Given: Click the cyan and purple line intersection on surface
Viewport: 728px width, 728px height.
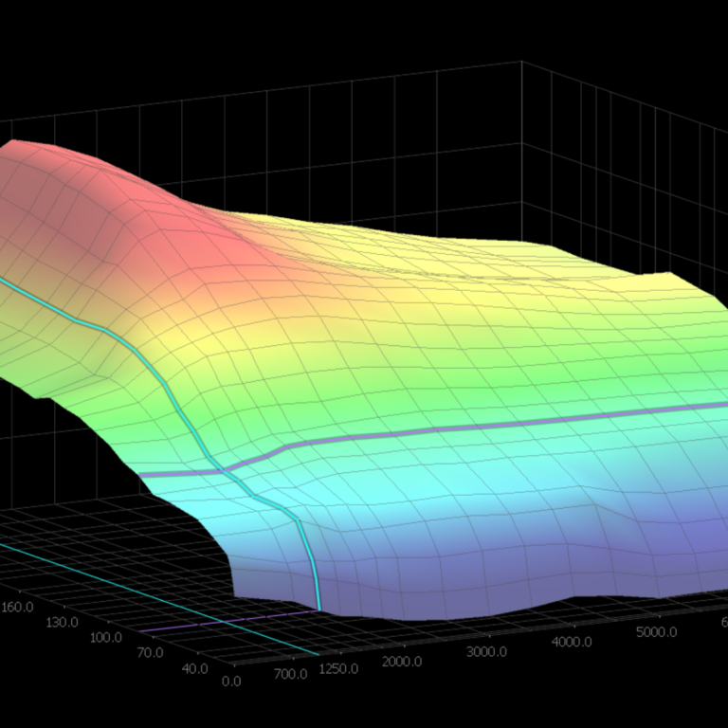Looking at the screenshot, I should [x=224, y=469].
